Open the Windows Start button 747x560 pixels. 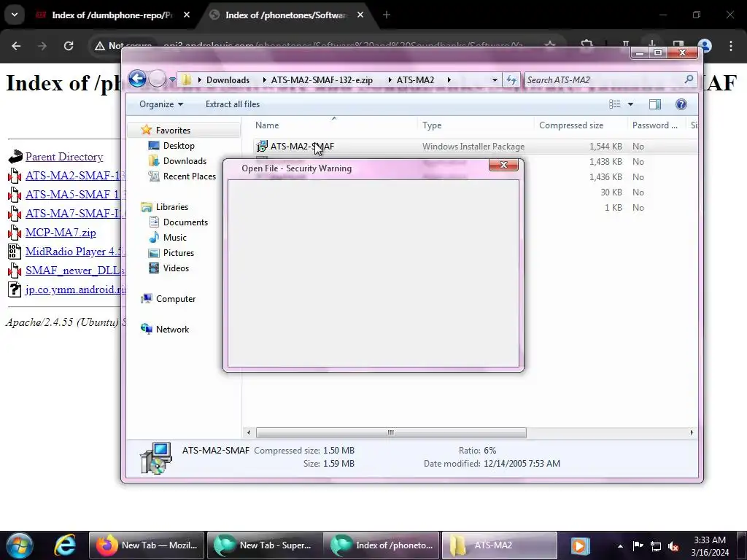[19, 545]
